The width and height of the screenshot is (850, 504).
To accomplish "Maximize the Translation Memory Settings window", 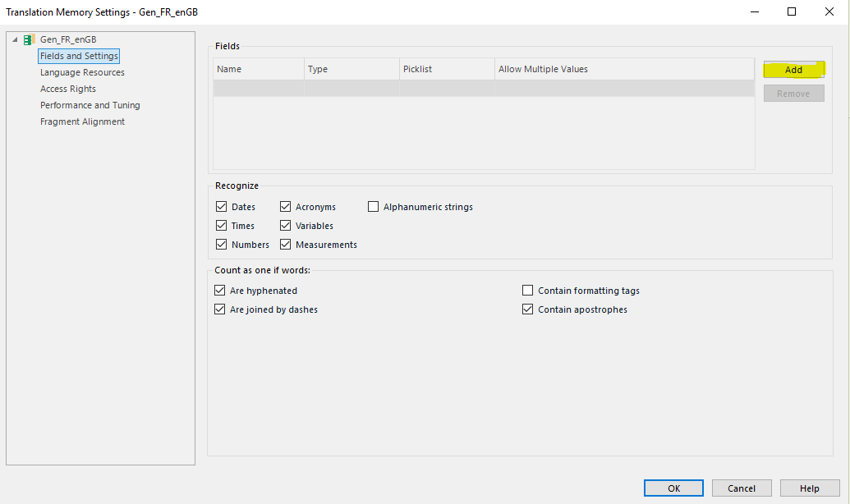I will [x=792, y=12].
